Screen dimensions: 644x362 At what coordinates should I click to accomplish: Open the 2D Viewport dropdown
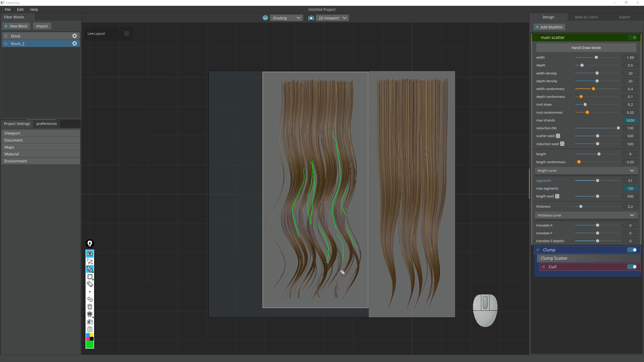tap(332, 18)
